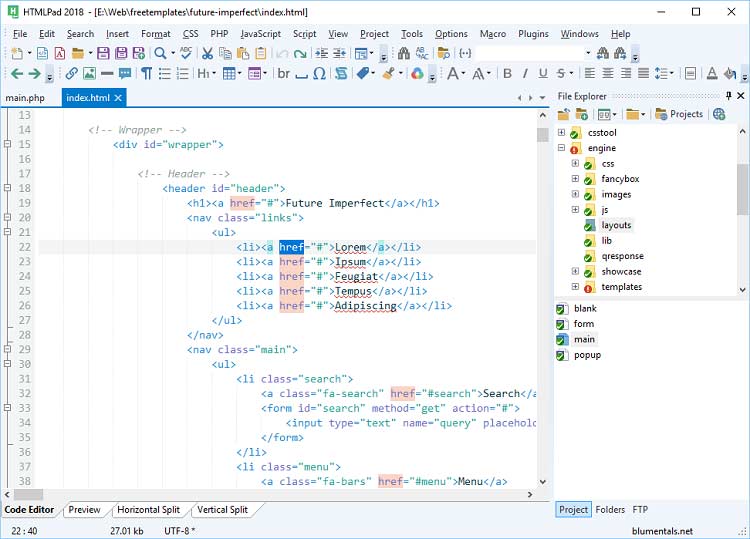Switch to the Preview view tab
Viewport: 750px width, 539px height.
tap(84, 510)
